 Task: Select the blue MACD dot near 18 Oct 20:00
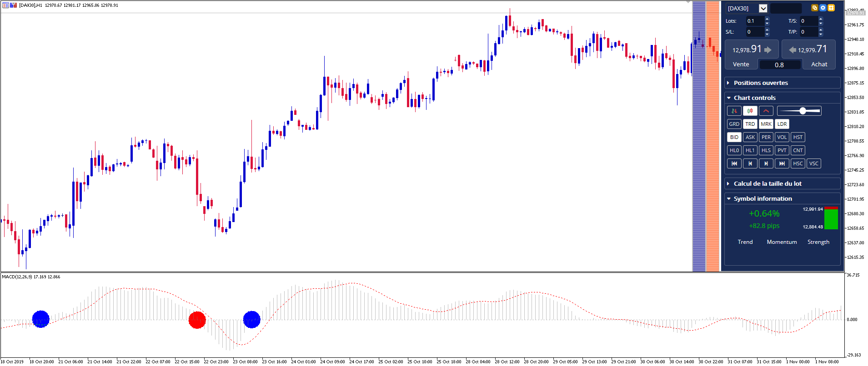tap(41, 319)
